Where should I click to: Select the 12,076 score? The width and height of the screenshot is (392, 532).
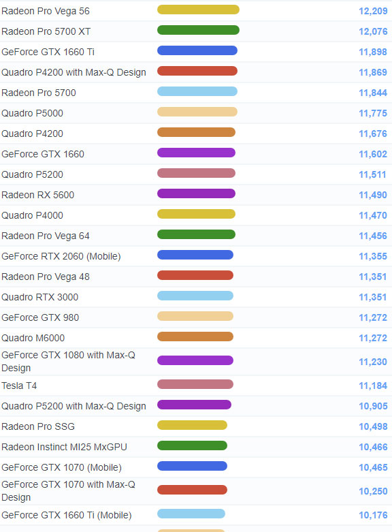pos(373,31)
